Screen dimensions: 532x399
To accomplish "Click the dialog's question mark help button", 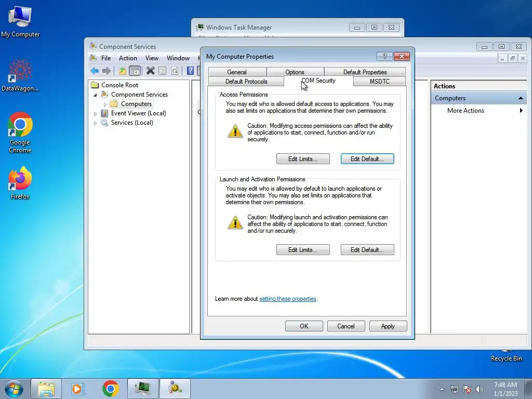I will point(385,56).
